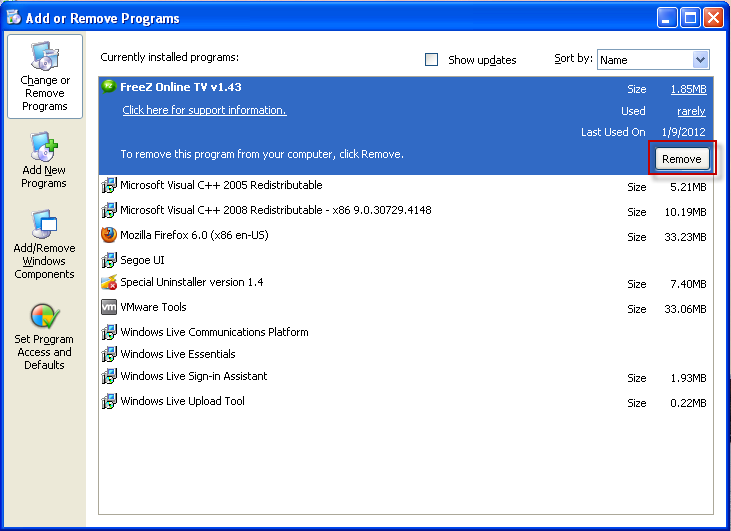Select Windows Live Communications Platform entry
The height and width of the screenshot is (531, 731).
click(x=406, y=332)
